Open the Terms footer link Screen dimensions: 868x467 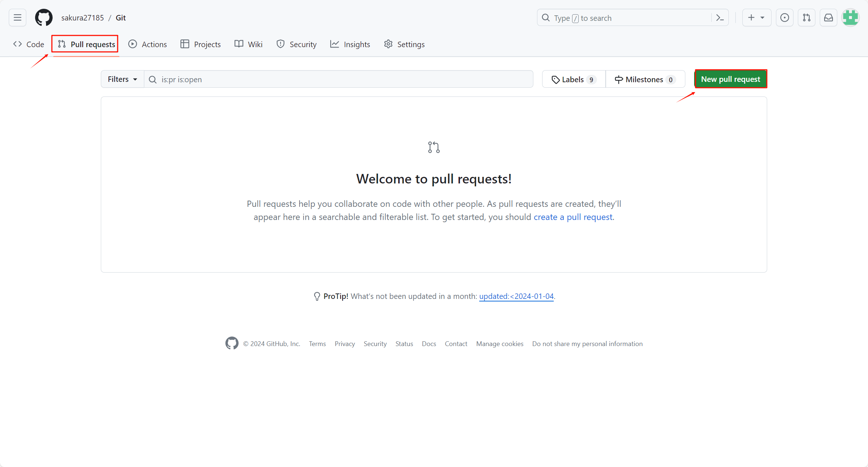click(317, 344)
